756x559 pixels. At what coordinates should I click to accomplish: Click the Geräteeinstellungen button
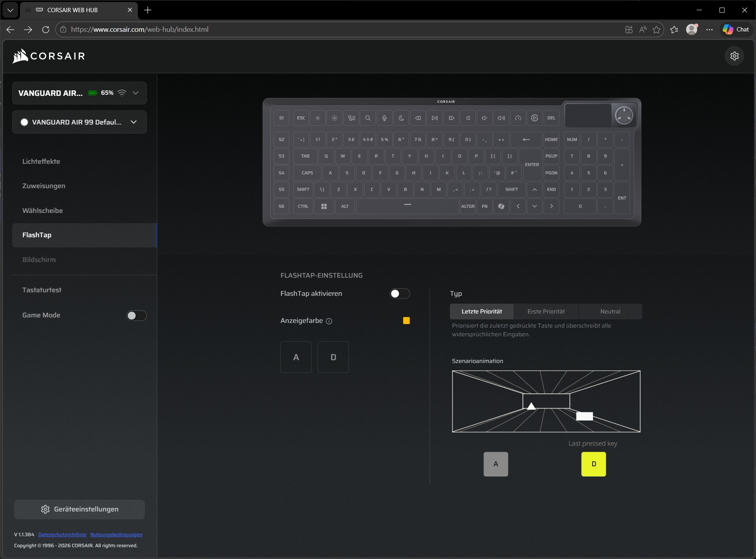pos(79,509)
